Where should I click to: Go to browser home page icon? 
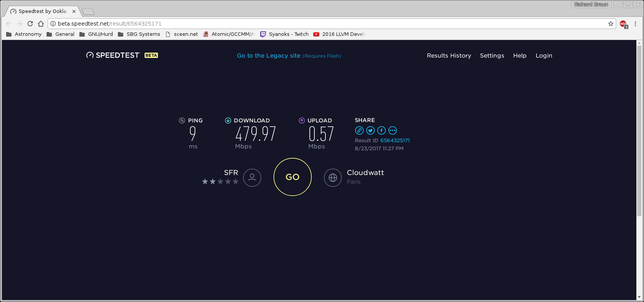(41, 24)
